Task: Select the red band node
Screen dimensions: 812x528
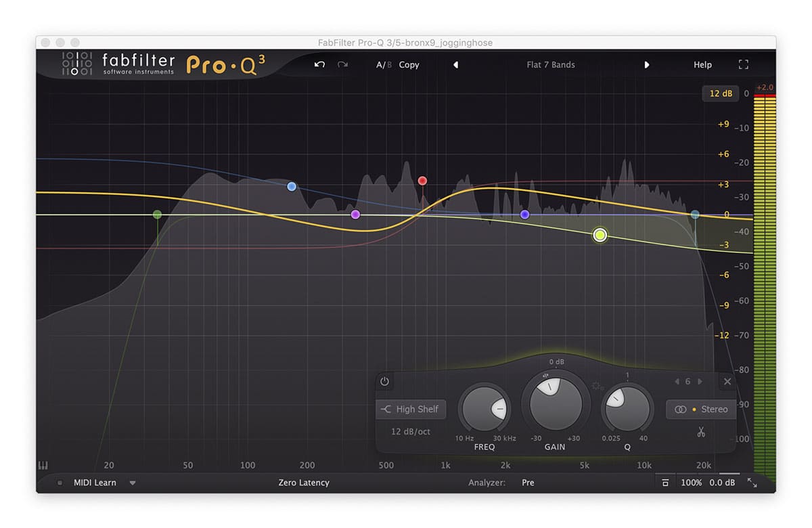Action: 422,181
